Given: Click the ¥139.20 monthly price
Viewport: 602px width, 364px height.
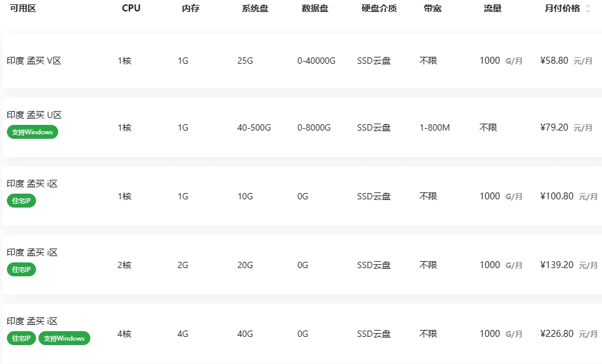Looking at the screenshot, I should pyautogui.click(x=557, y=265).
